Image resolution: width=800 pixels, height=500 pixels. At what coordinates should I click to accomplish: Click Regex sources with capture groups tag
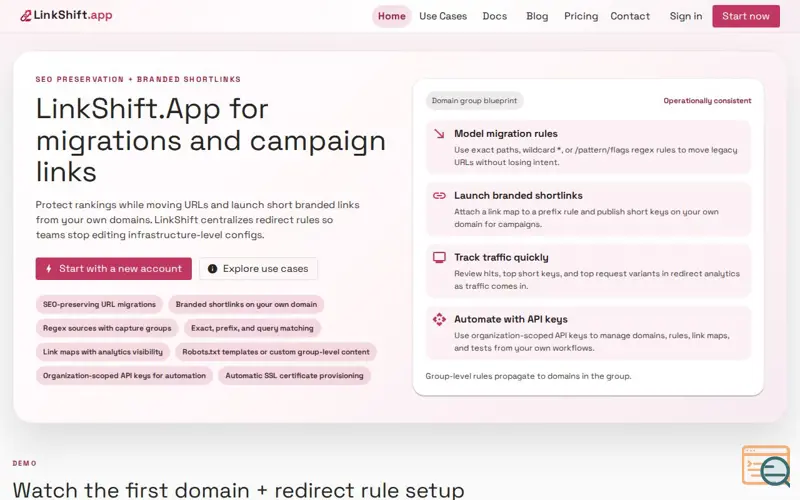pos(107,328)
